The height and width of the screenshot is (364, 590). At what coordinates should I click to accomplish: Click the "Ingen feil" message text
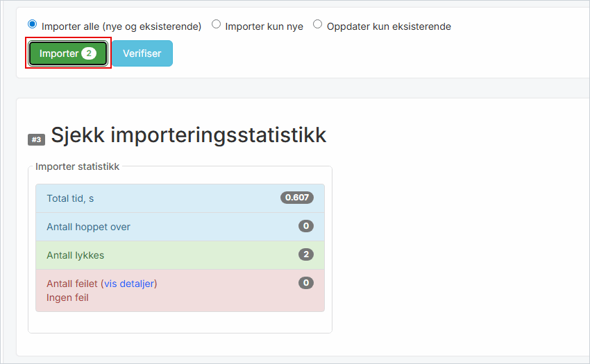[67, 297]
